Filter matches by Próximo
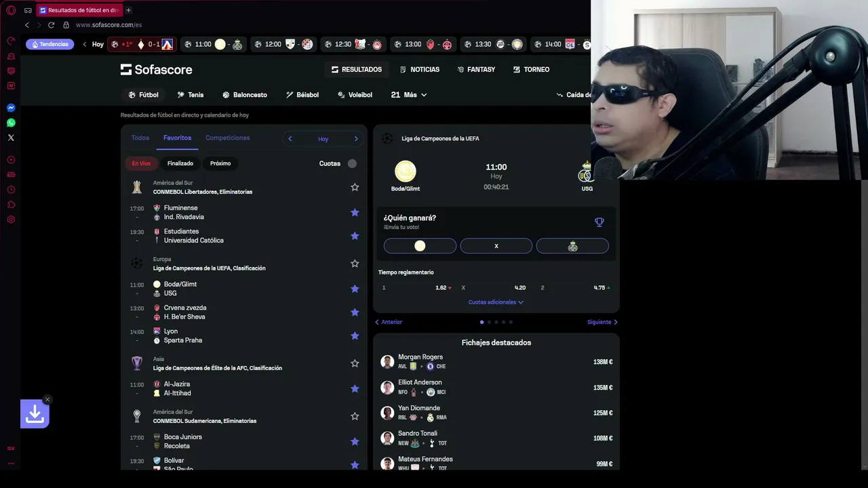The height and width of the screenshot is (488, 868). point(220,163)
